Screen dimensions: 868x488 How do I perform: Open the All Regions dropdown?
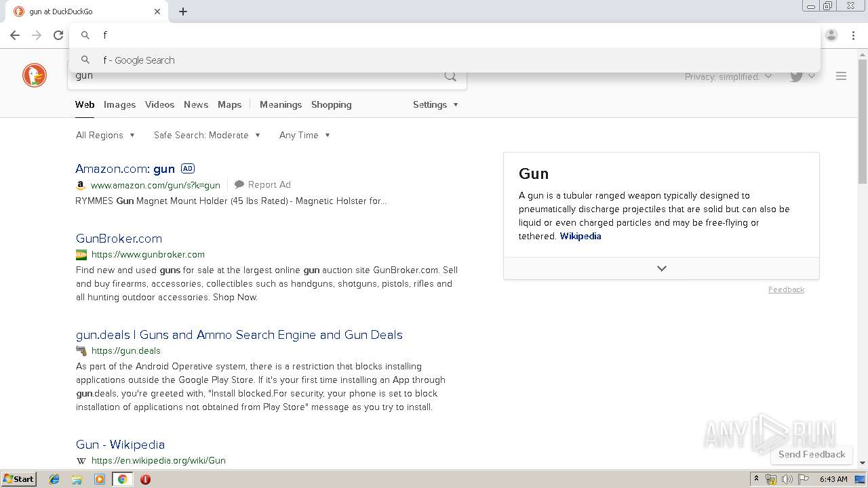pos(105,135)
